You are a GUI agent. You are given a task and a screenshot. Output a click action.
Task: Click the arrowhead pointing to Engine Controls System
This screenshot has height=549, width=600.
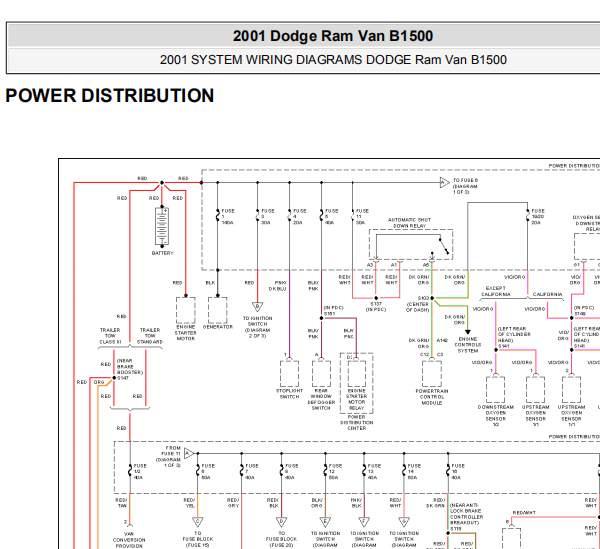click(468, 332)
